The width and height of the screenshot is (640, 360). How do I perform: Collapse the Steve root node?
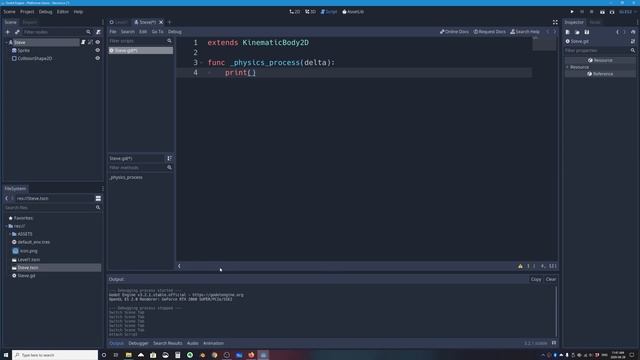[x=6, y=42]
